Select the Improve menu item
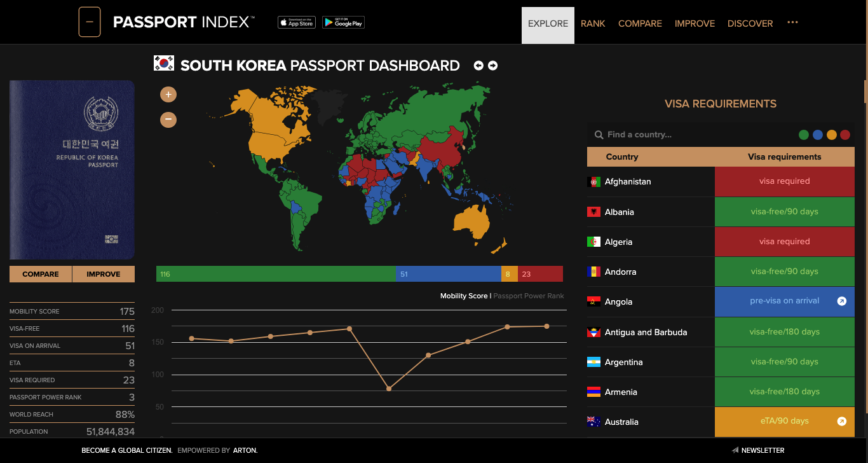Viewport: 868px width, 463px height. [x=695, y=24]
